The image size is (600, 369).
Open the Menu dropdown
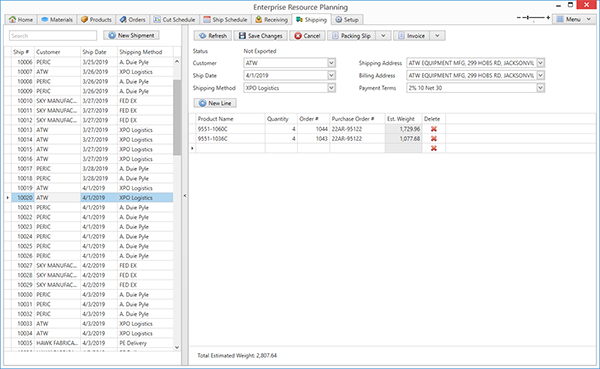tap(573, 19)
